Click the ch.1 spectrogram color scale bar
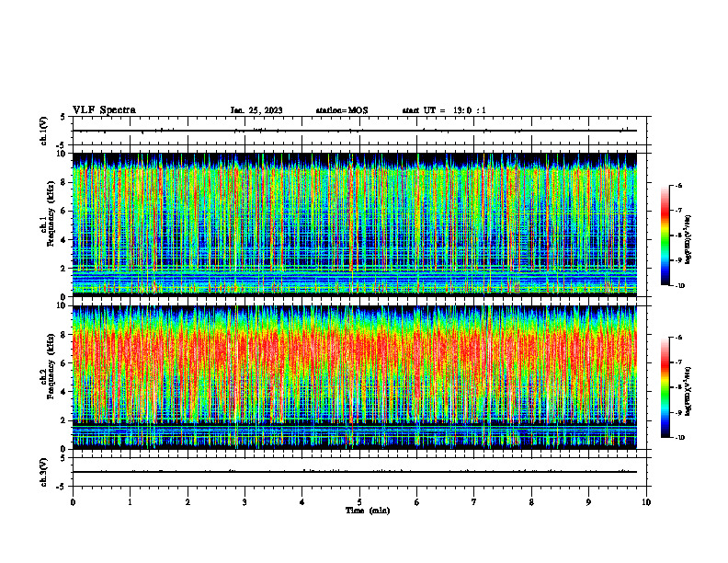This screenshot has height=563, width=728. [665, 236]
